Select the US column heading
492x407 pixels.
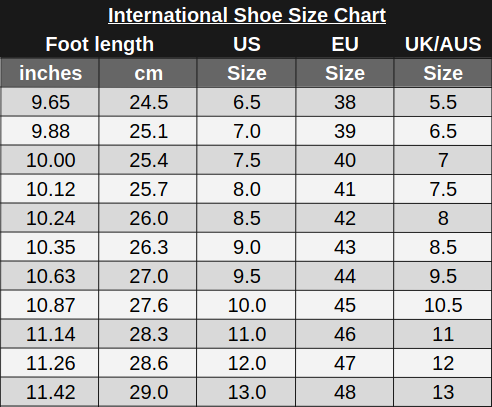pyautogui.click(x=247, y=44)
